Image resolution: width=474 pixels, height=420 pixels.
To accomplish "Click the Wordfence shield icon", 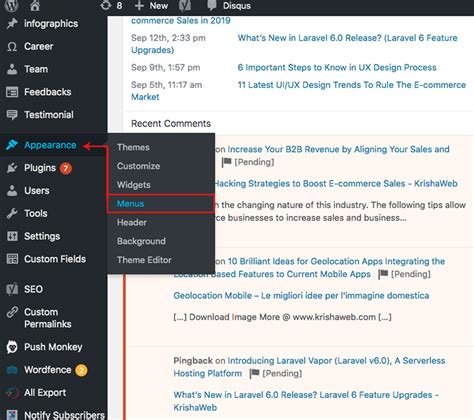I will 12,370.
